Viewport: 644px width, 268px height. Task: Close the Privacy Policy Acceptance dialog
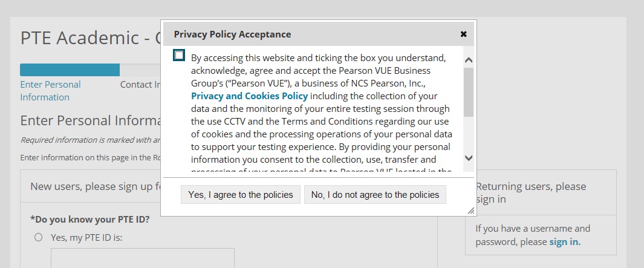[463, 34]
